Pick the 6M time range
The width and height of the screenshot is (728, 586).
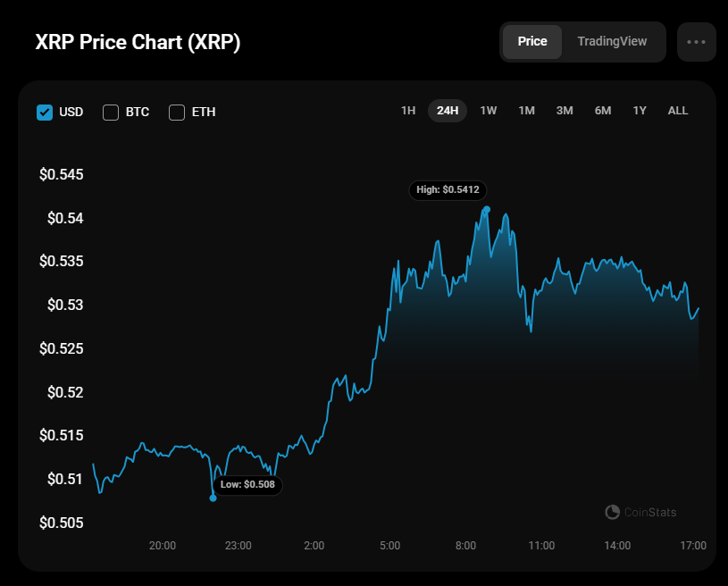coord(603,111)
